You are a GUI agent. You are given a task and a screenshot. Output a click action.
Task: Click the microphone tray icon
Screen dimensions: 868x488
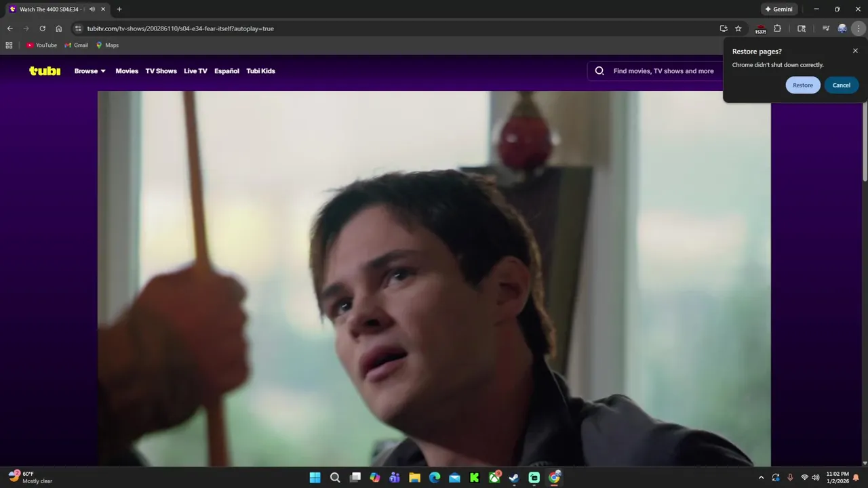(x=790, y=478)
